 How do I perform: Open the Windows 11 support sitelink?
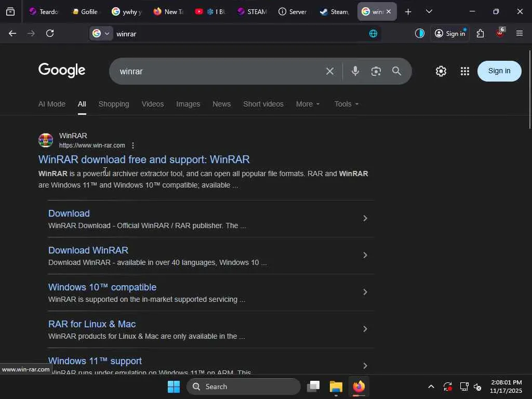(95, 361)
